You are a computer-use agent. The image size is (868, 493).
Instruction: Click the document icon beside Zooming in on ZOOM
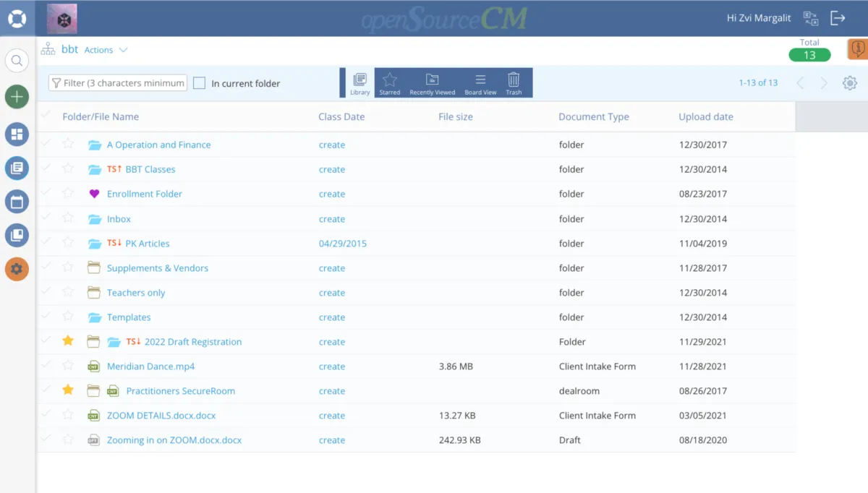pos(93,440)
